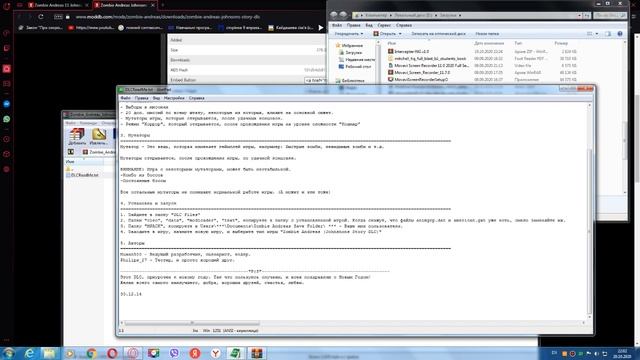
Task: Open red Yandex icon on taskbar
Action: click(x=195, y=353)
